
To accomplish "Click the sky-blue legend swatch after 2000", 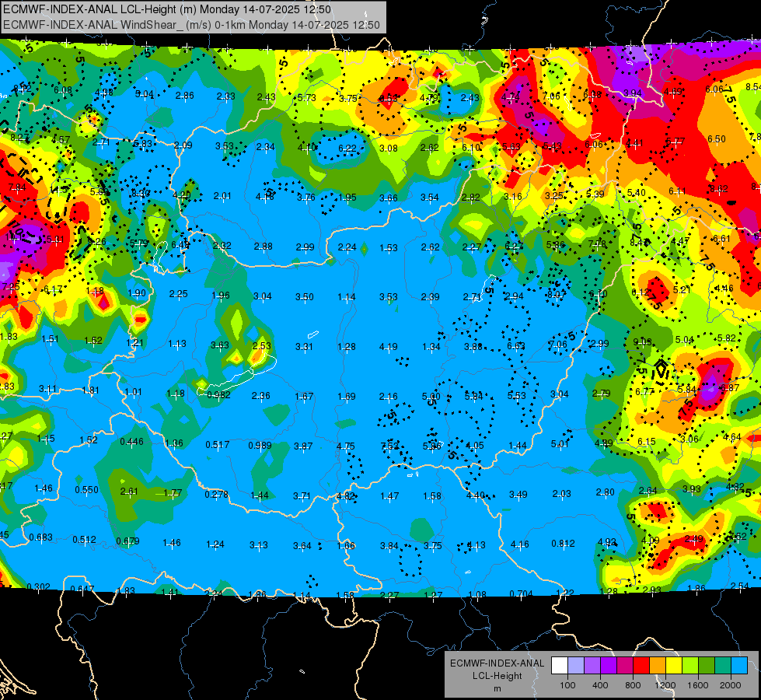I will [739, 666].
